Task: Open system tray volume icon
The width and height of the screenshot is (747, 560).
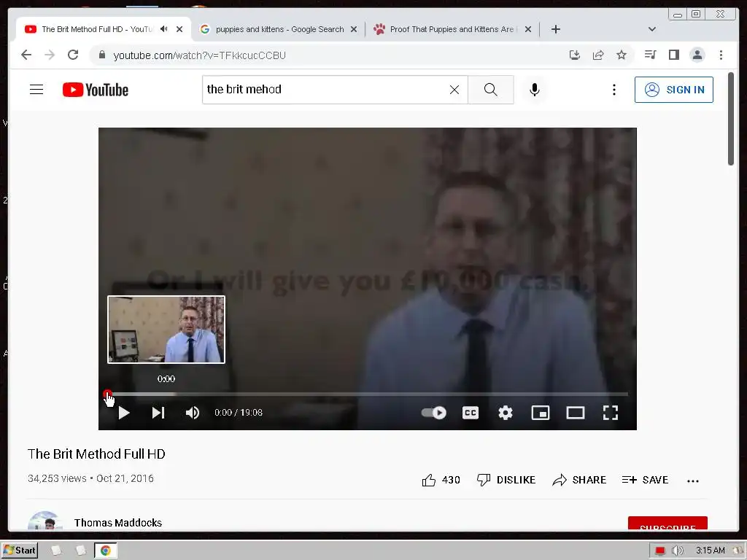Action: (677, 551)
